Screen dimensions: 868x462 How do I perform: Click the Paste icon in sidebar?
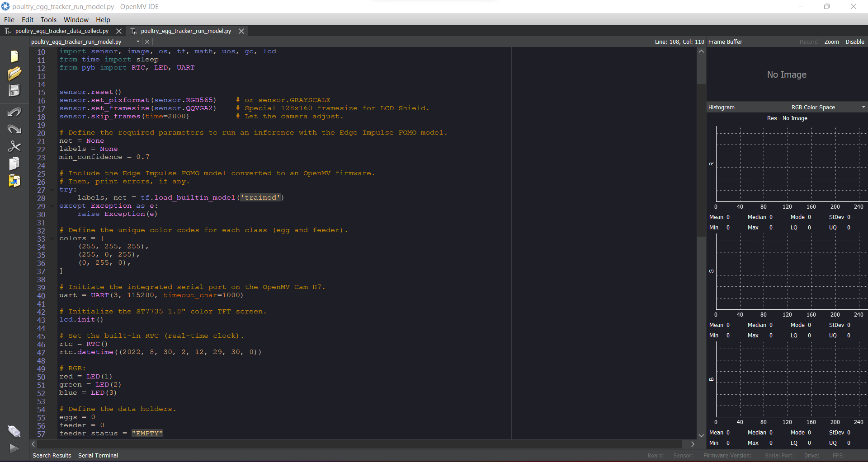pyautogui.click(x=14, y=181)
